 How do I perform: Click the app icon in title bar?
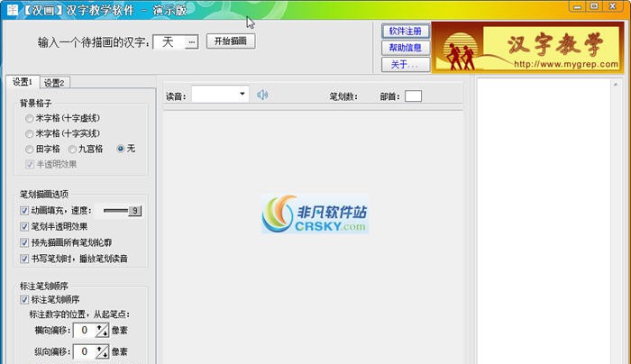click(13, 9)
